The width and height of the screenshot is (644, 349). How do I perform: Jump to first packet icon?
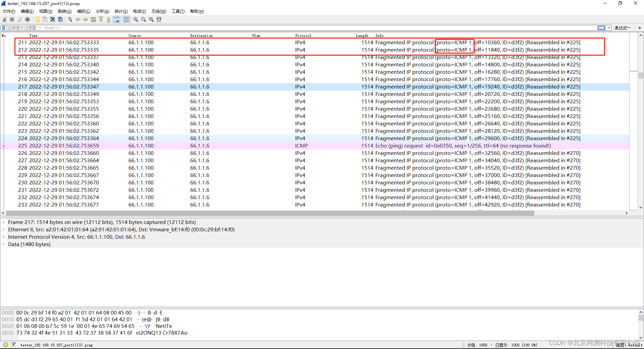click(x=101, y=19)
